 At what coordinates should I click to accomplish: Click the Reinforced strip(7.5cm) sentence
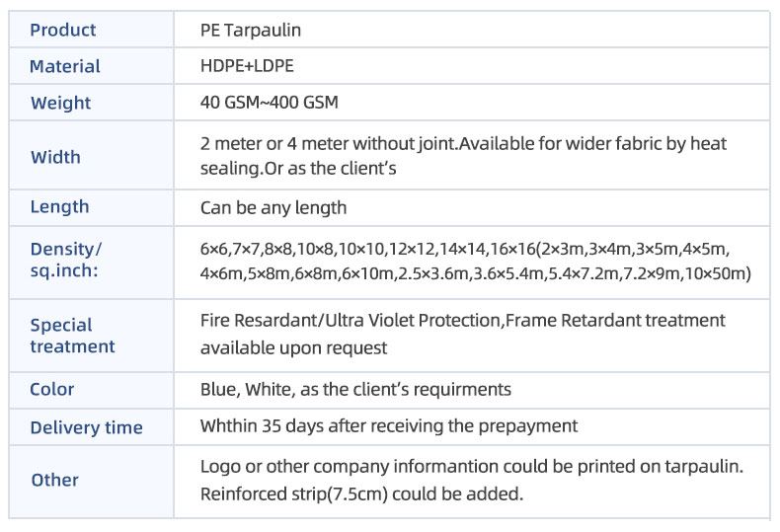[361, 494]
